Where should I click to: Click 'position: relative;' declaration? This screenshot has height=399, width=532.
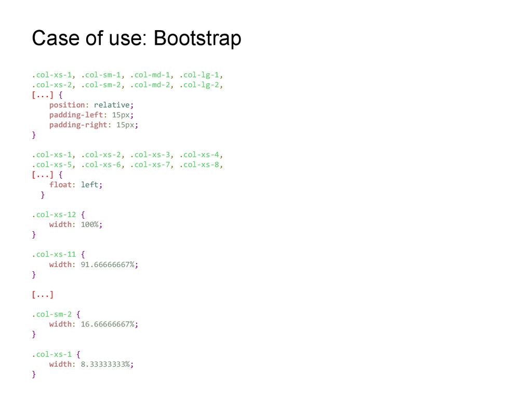coord(91,105)
